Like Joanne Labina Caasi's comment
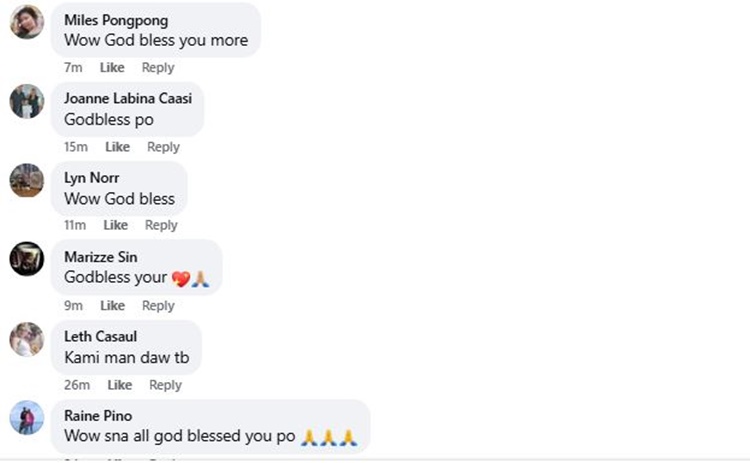The height and width of the screenshot is (463, 750). pos(118,147)
